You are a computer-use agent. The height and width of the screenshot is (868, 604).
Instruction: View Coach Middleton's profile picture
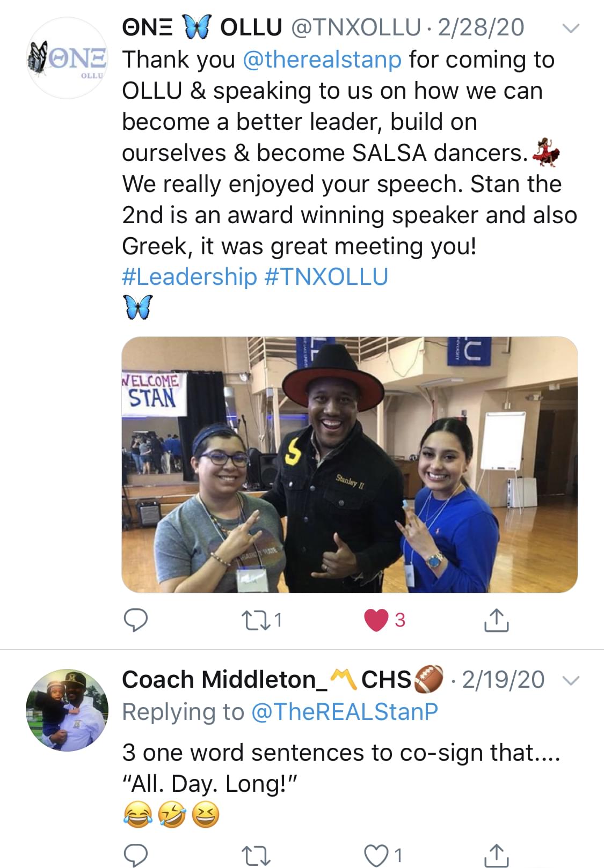pyautogui.click(x=68, y=710)
